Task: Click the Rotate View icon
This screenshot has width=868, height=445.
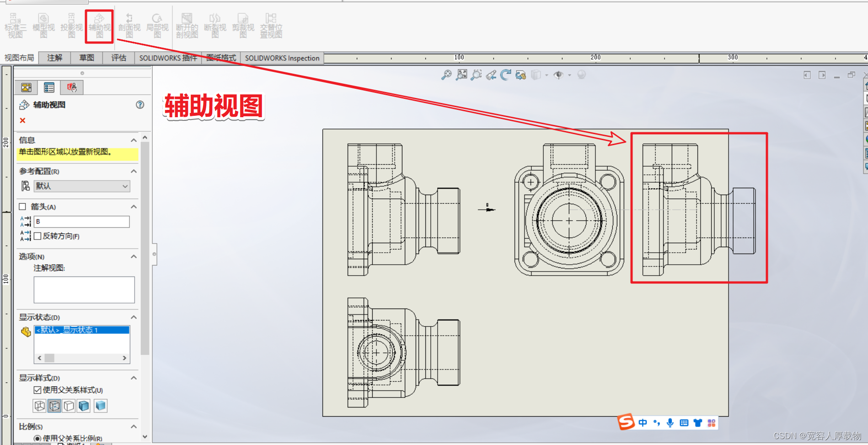Action: 505,75
